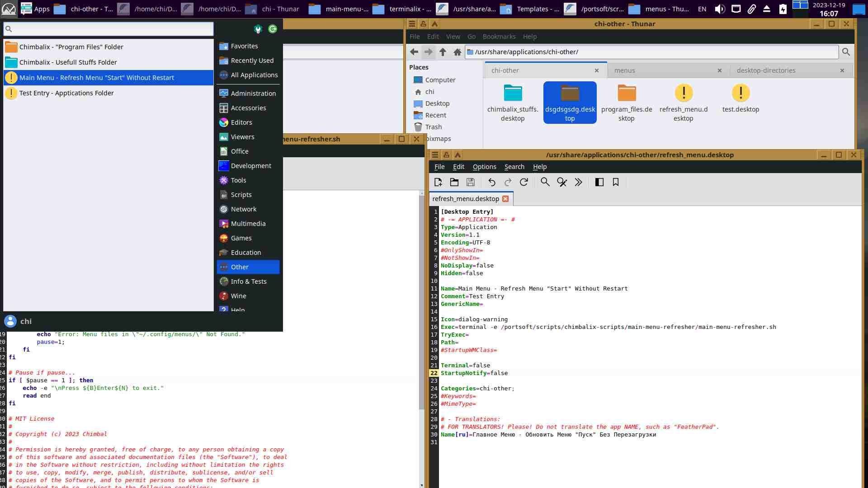Toggle the lock icon on Thunar titlebar

[x=423, y=24]
